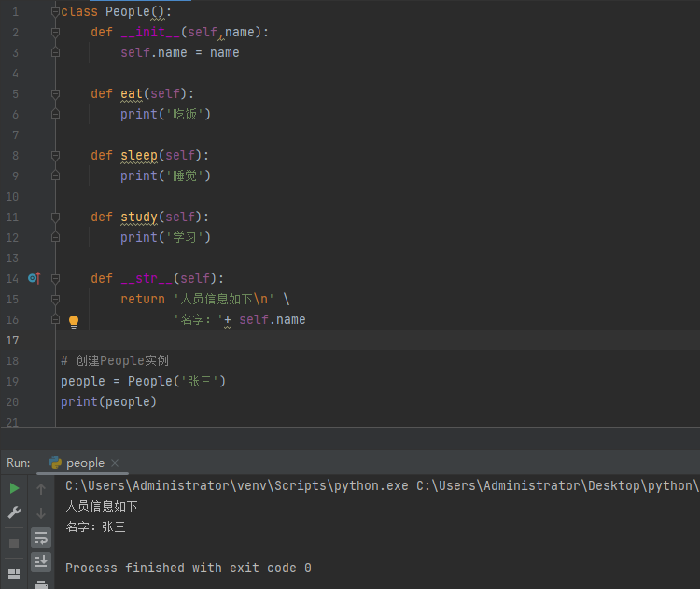
Task: Click Process finished with exit code 0
Action: [189, 568]
